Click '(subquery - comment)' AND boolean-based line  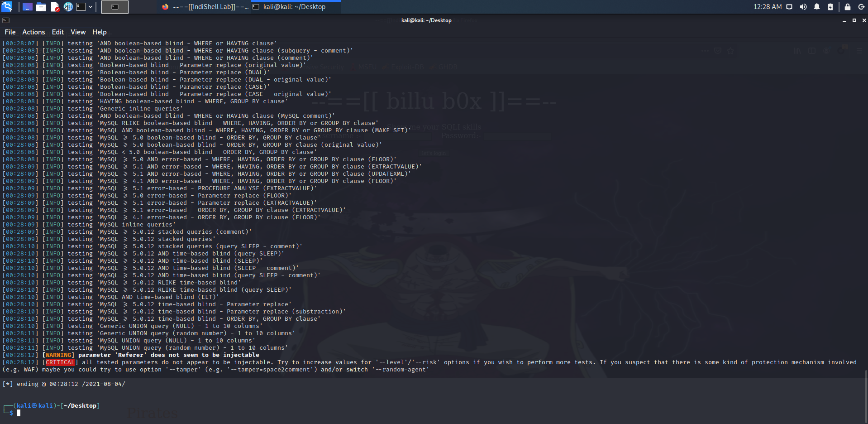(x=178, y=51)
